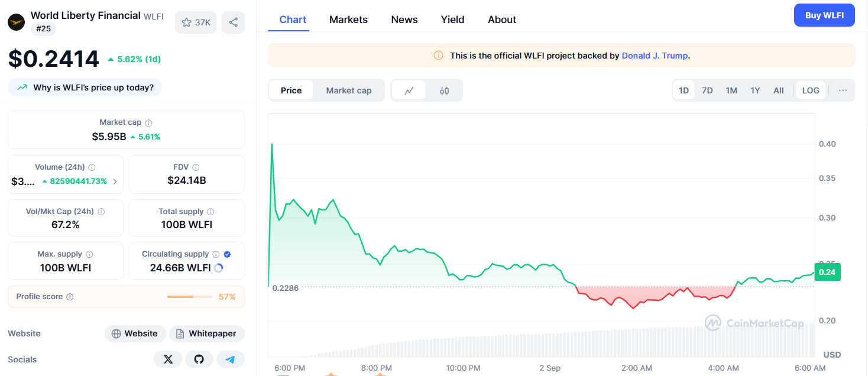The width and height of the screenshot is (868, 376).
Task: Open the Markets tab
Action: (x=348, y=20)
